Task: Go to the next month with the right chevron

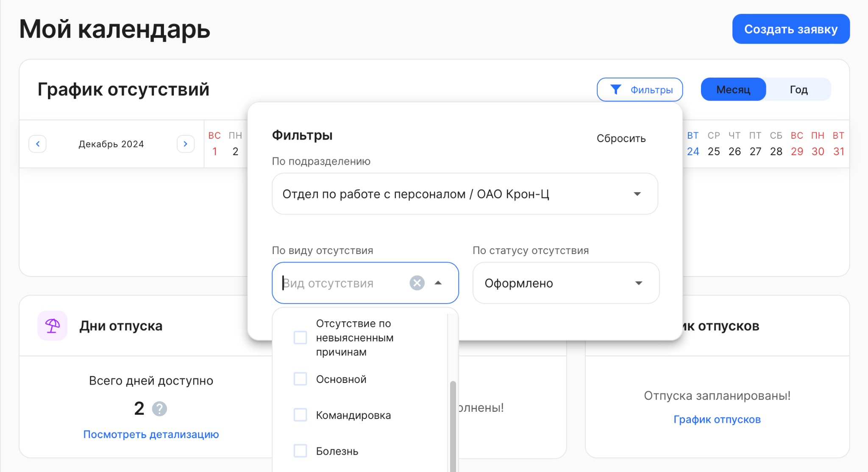Action: coord(185,144)
